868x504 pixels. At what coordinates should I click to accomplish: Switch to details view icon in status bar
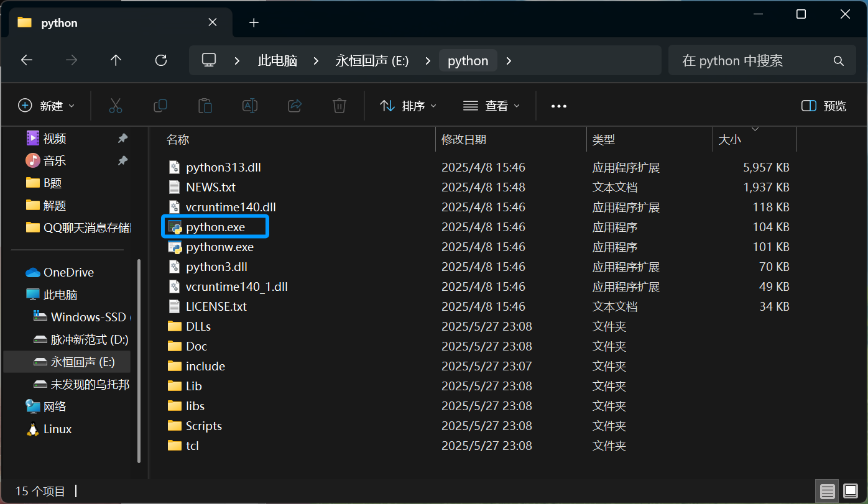827,492
